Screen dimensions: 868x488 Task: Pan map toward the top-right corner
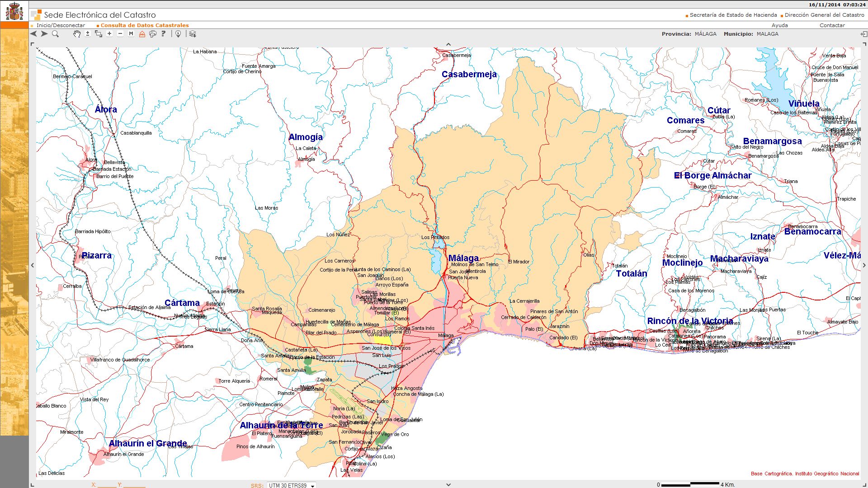coord(865,44)
